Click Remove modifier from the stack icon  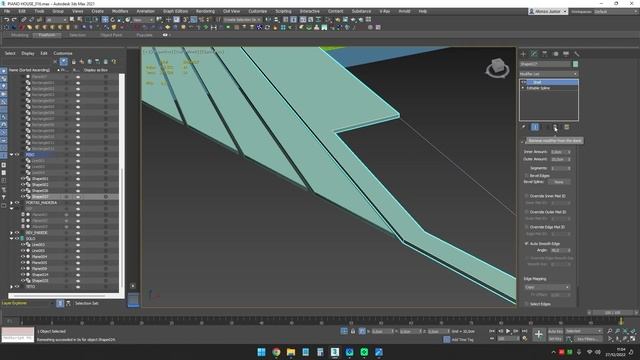coord(556,127)
